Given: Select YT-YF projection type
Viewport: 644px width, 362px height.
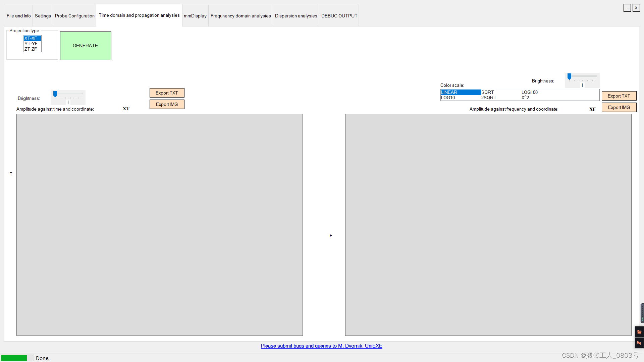Looking at the screenshot, I should tap(32, 43).
